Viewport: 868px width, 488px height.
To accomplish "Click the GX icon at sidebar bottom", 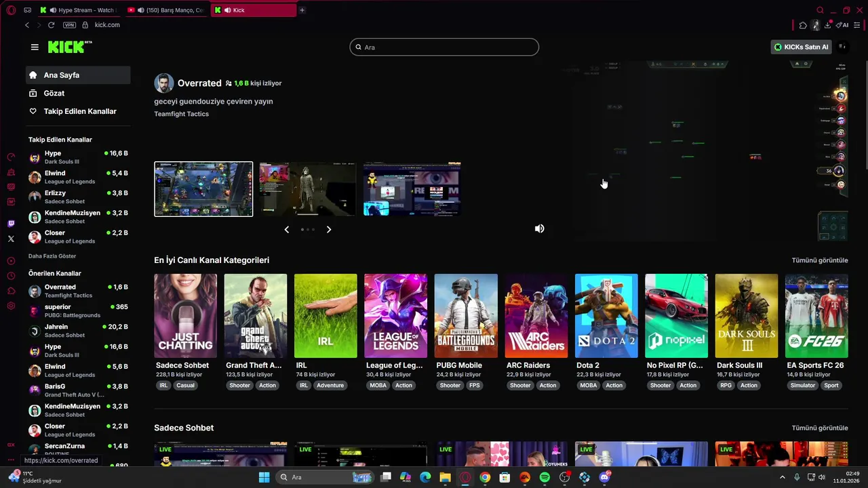I will [11, 445].
